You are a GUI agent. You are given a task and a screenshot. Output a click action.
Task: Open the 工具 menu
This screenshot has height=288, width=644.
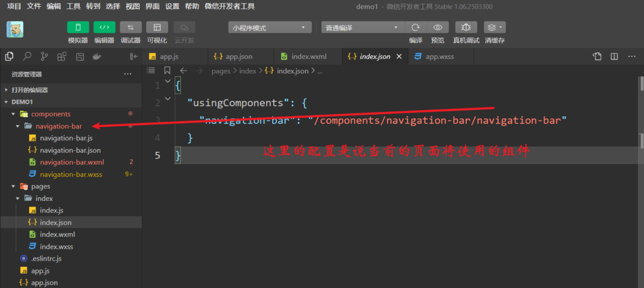(74, 6)
